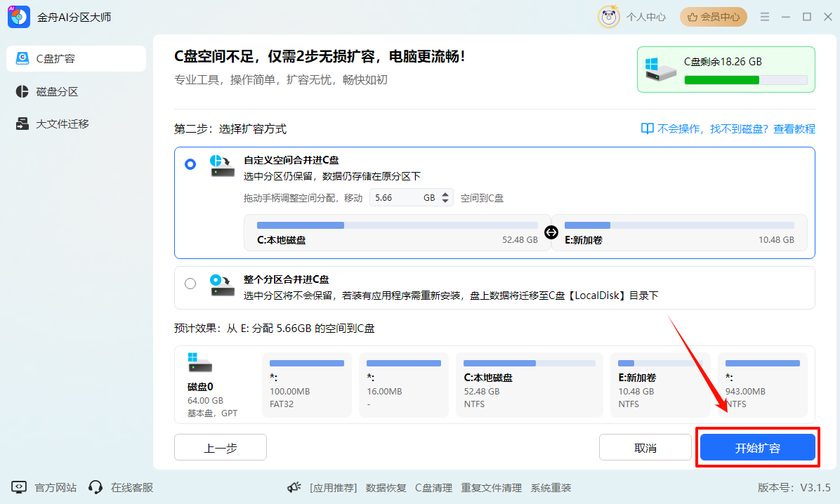Switch to 数据恢复 at the bottom
This screenshot has height=504, width=840.
[386, 487]
